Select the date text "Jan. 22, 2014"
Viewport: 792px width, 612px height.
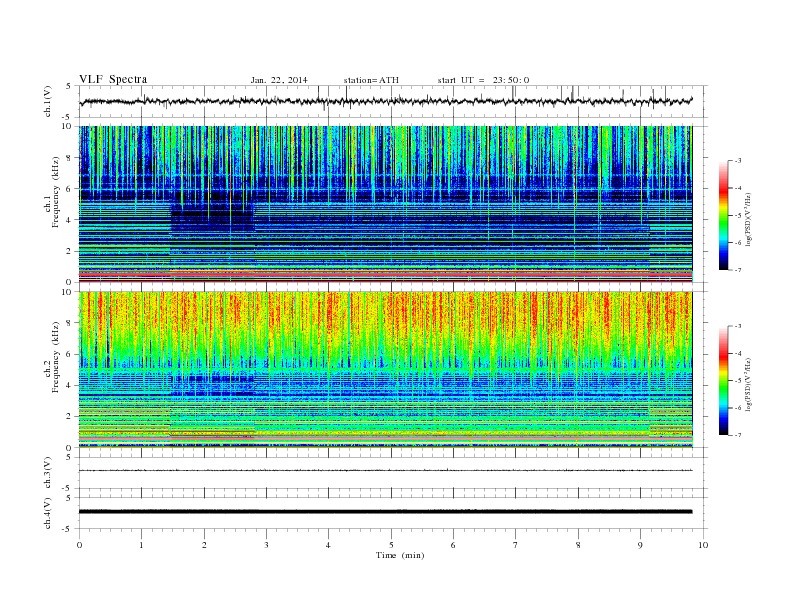pos(279,80)
